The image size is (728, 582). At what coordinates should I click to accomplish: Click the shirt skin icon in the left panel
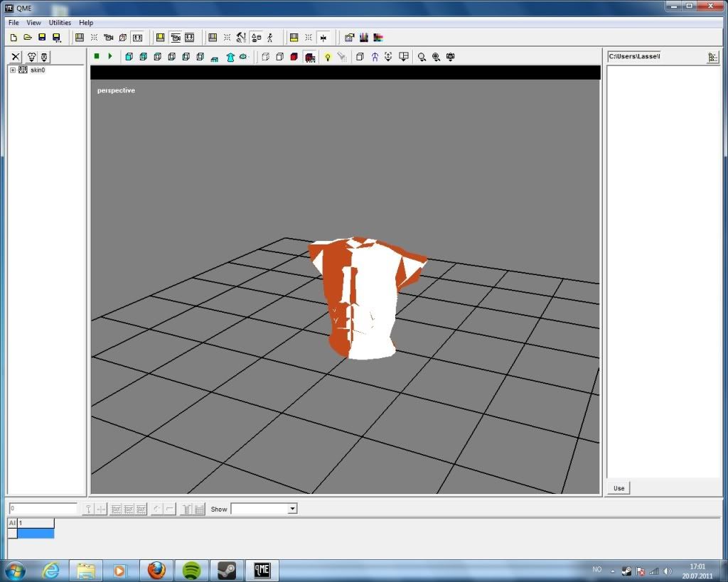click(31, 57)
